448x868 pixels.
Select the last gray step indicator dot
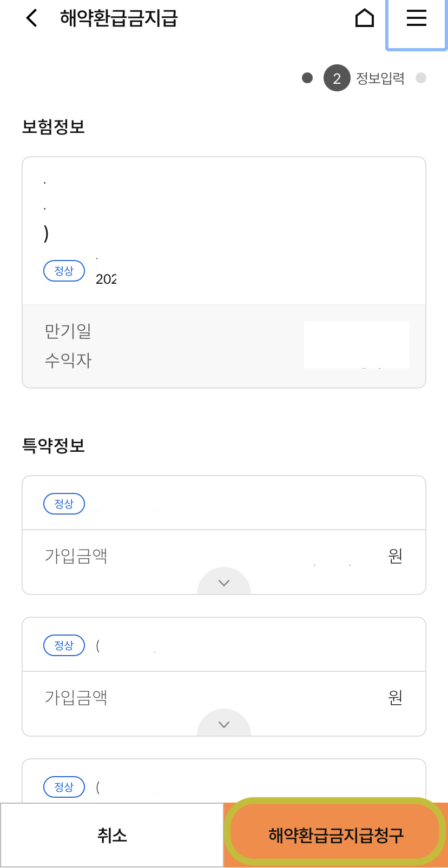421,78
